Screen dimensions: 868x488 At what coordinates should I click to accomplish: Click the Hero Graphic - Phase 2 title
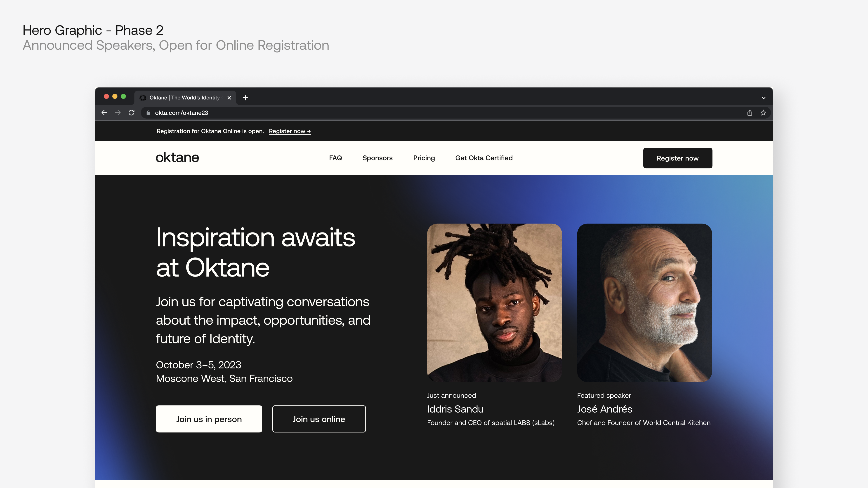[93, 30]
